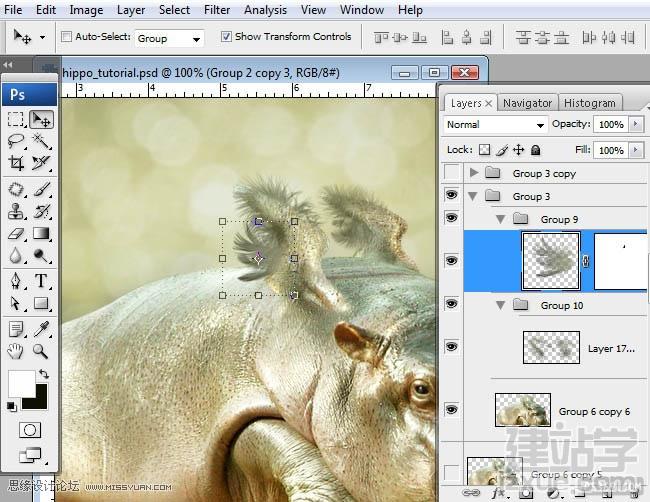Select the Magic Wand tool

41,141
